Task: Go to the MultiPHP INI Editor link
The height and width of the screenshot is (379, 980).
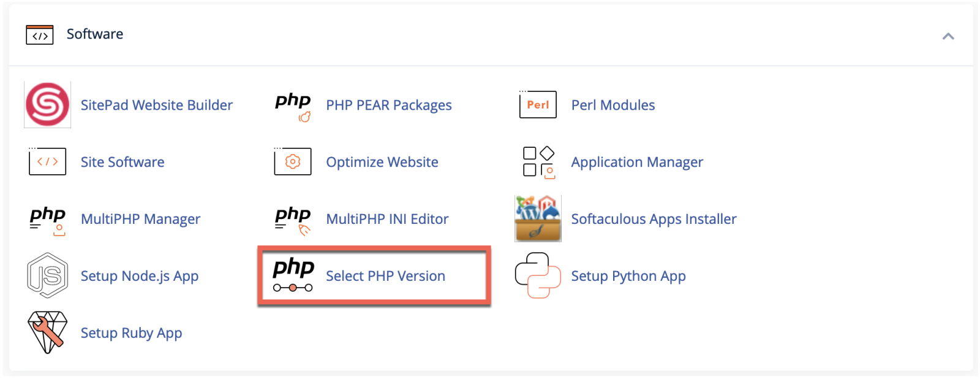Action: (387, 220)
